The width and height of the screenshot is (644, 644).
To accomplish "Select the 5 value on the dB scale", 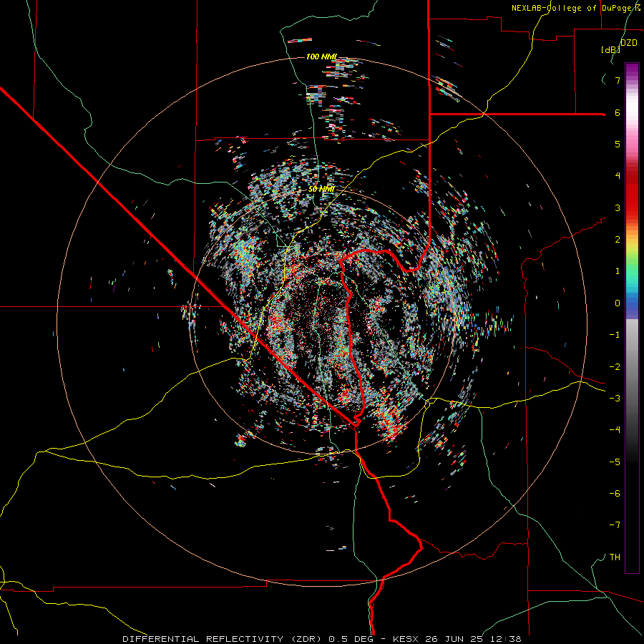I will coord(618,144).
